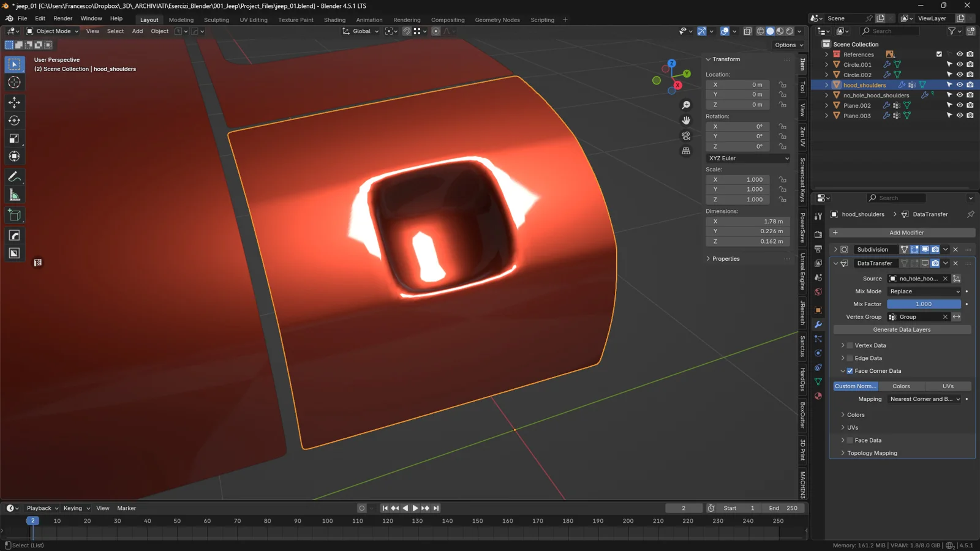Viewport: 980px width, 551px height.
Task: Open Material properties tab icon
Action: click(x=818, y=396)
